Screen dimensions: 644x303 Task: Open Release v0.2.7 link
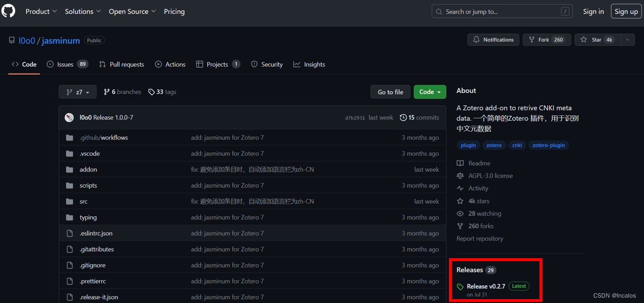(486, 286)
